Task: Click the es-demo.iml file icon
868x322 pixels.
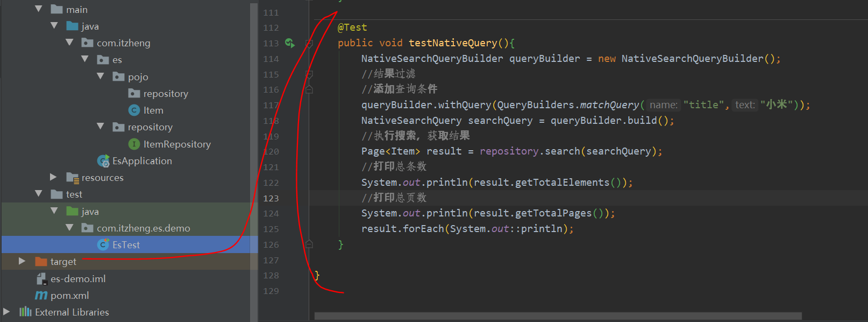Action: (41, 278)
